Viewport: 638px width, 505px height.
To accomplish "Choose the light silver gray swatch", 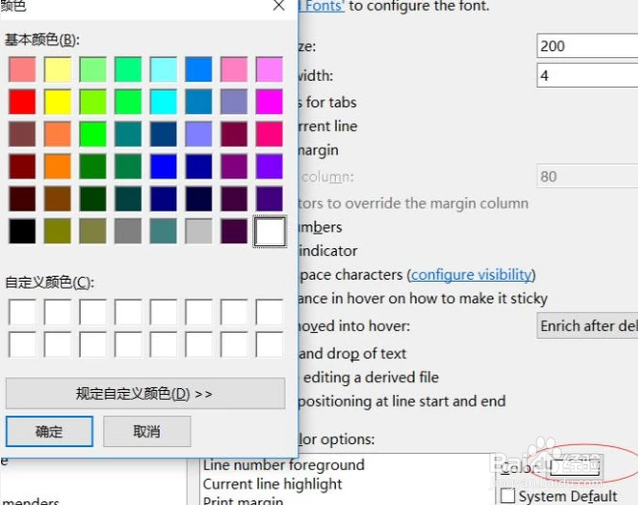I will 199,231.
